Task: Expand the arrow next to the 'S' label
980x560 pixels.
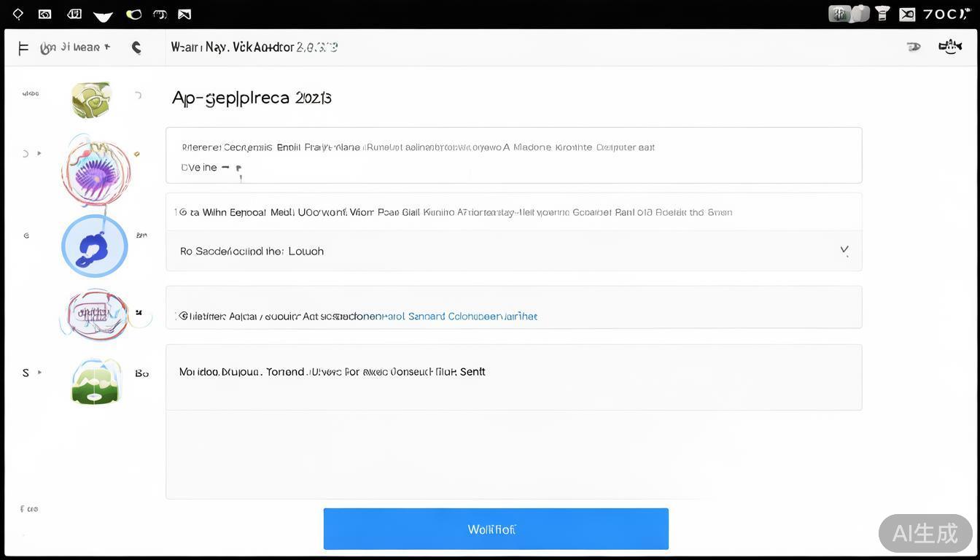Action: [39, 373]
